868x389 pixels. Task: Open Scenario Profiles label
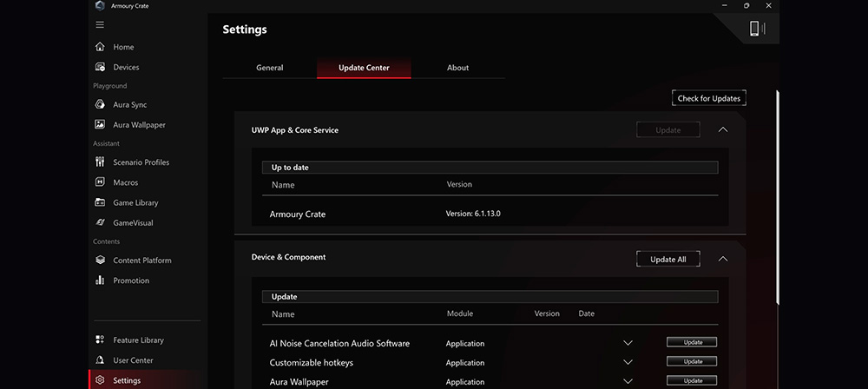click(x=141, y=162)
